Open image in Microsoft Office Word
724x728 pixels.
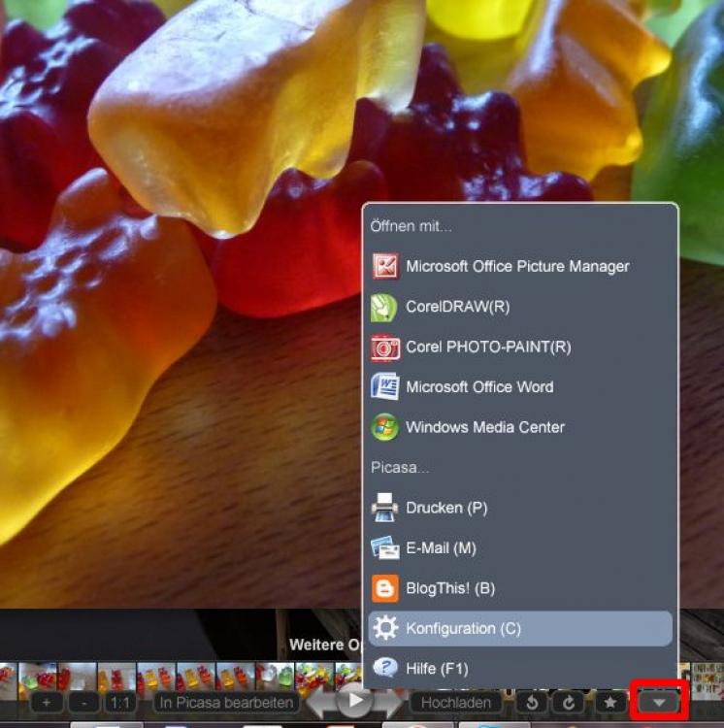point(479,386)
